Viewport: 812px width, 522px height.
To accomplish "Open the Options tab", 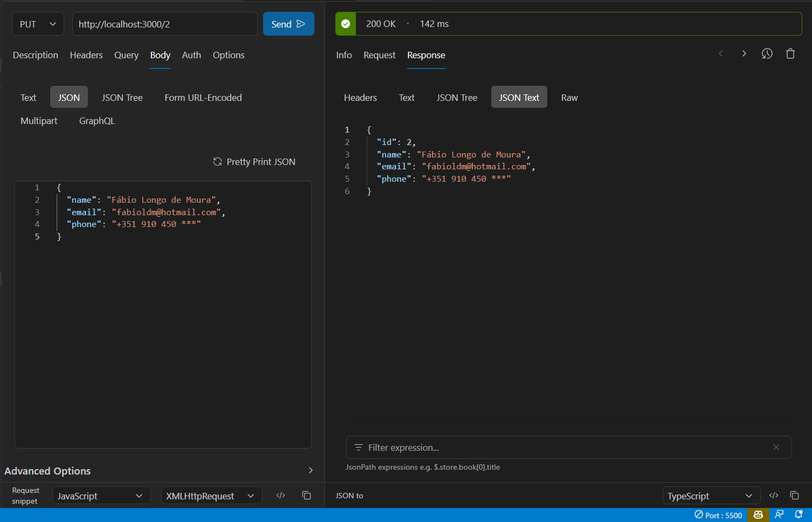I will 229,55.
